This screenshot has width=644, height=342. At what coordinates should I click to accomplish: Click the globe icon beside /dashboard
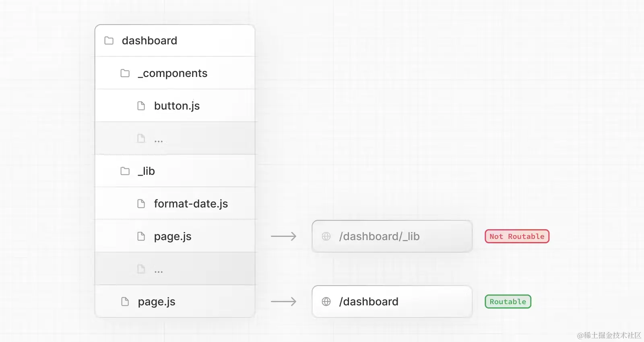pos(326,302)
